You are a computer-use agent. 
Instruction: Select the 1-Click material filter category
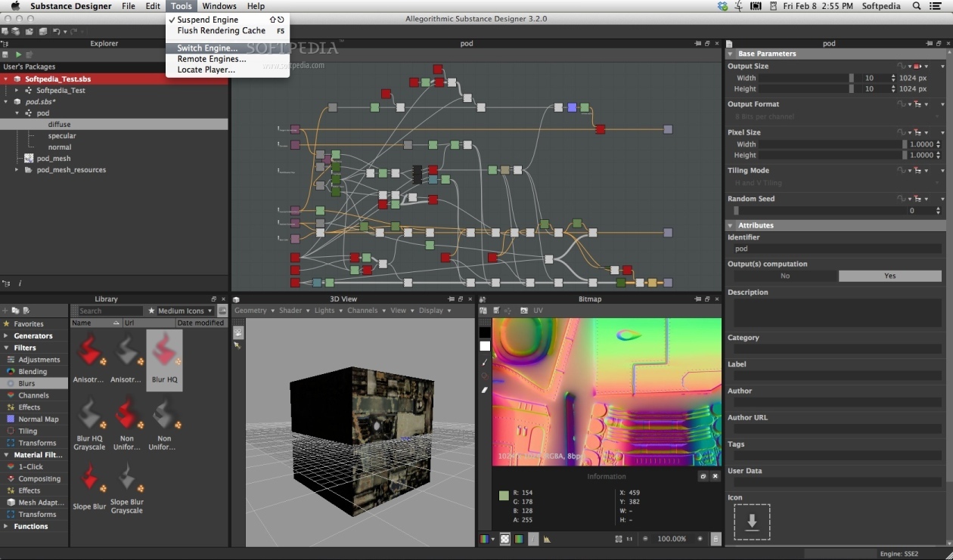[x=30, y=467]
